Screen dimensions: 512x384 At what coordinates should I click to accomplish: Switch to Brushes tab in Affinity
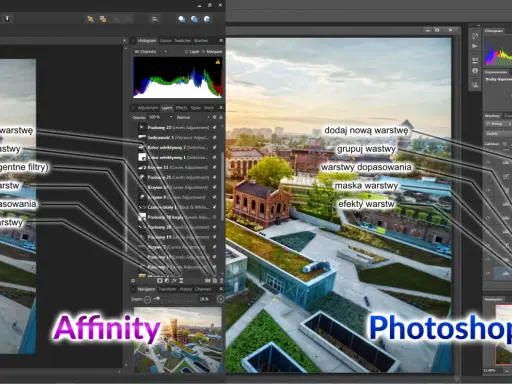pos(201,41)
